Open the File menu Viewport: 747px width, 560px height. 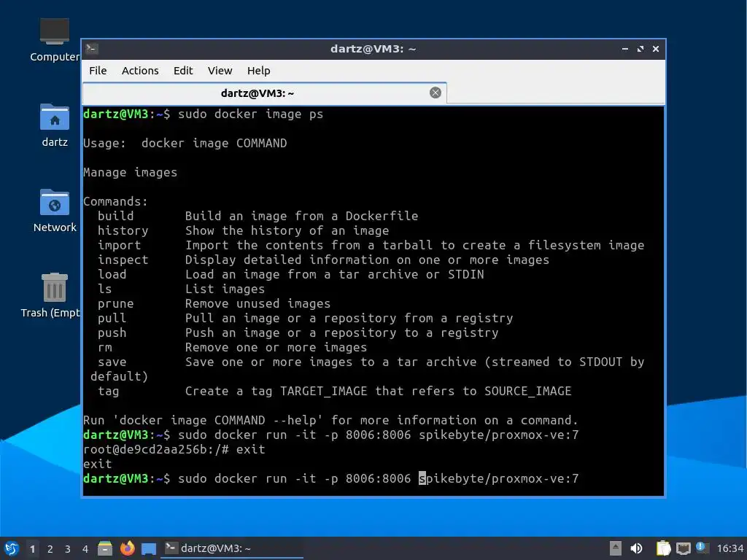(98, 71)
